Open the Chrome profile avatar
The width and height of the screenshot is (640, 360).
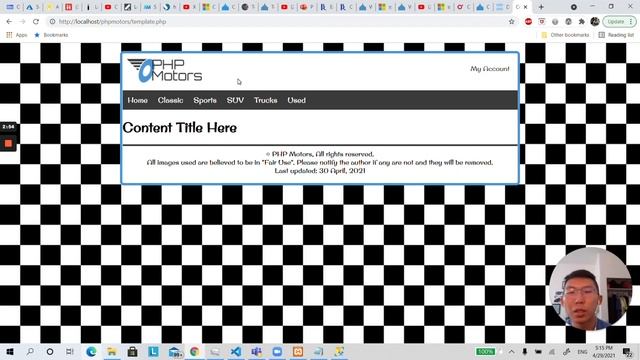[595, 22]
